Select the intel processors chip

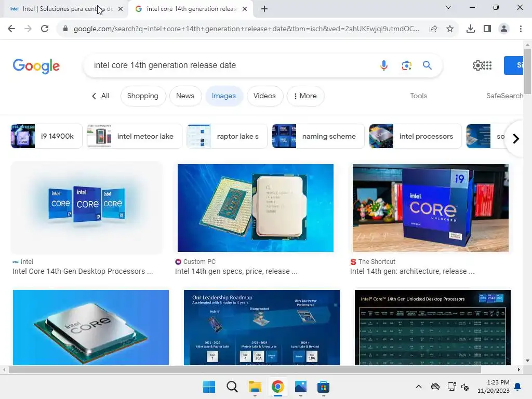tap(415, 137)
